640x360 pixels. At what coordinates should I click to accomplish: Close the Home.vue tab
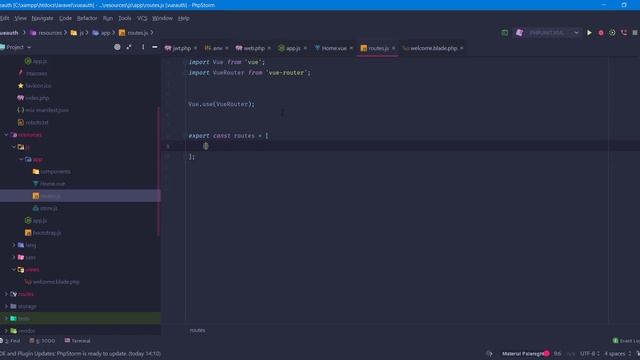[351, 48]
